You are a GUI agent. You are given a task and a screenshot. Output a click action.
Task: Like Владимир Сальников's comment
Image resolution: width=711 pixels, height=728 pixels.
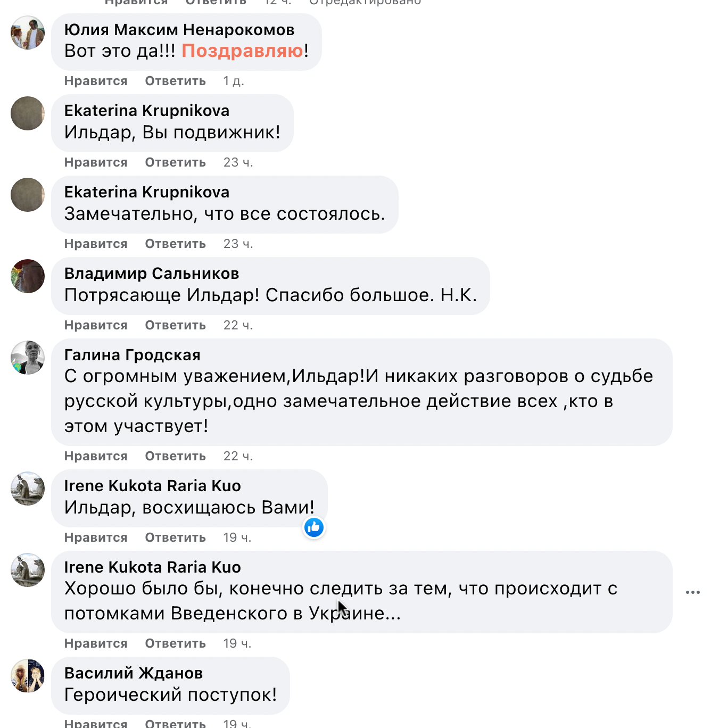click(x=96, y=325)
